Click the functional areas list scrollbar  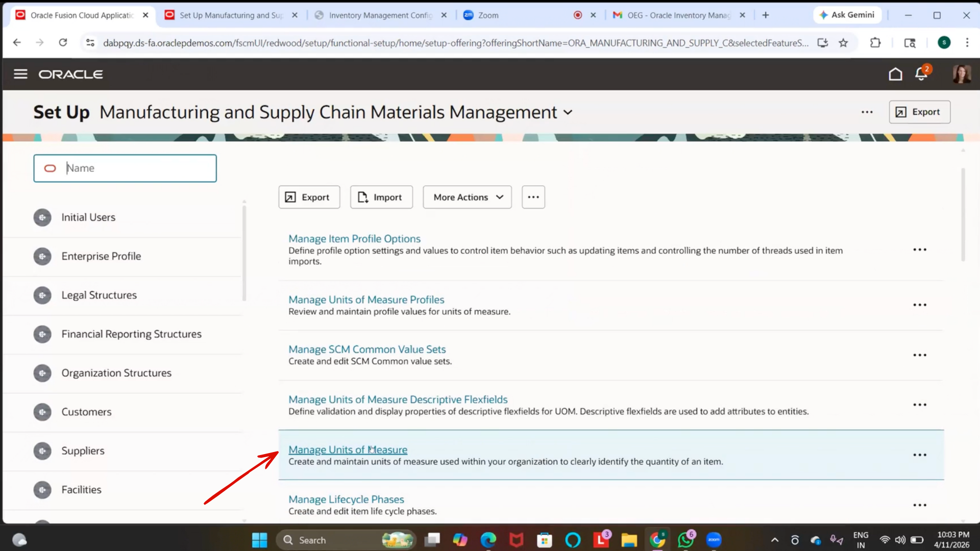(244, 253)
